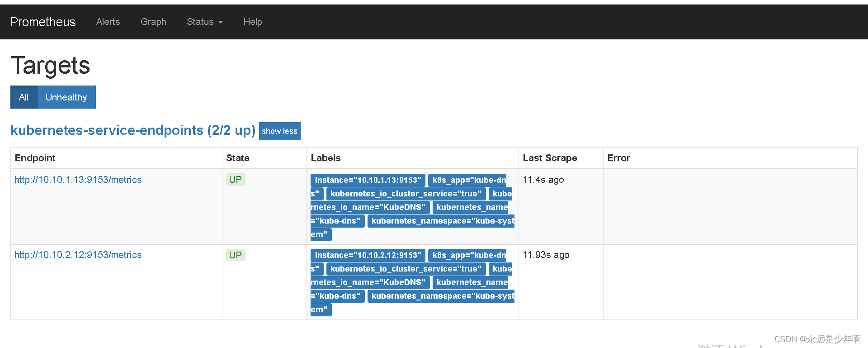Viewport: 868px width, 348px height.
Task: Expand the Status dropdown menu
Action: click(x=205, y=22)
